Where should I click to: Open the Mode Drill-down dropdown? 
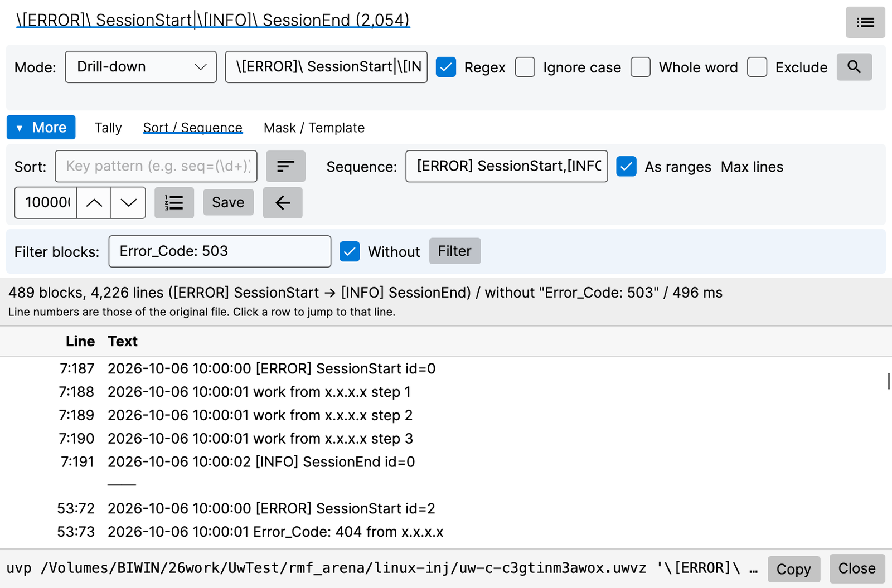[140, 67]
